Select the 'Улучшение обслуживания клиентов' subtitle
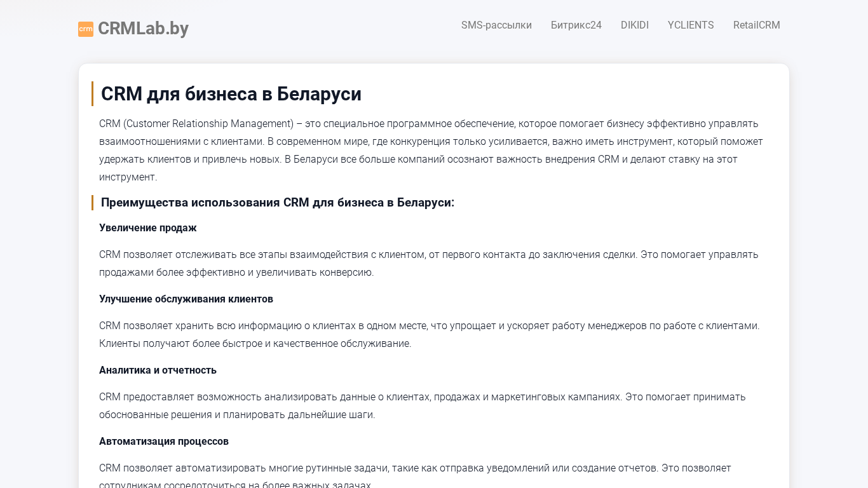 pos(186,299)
